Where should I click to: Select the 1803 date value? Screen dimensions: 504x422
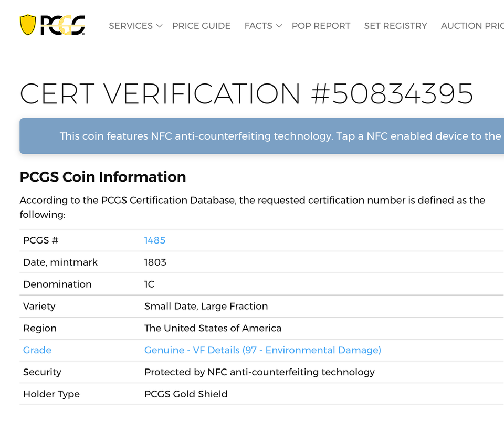pos(155,262)
